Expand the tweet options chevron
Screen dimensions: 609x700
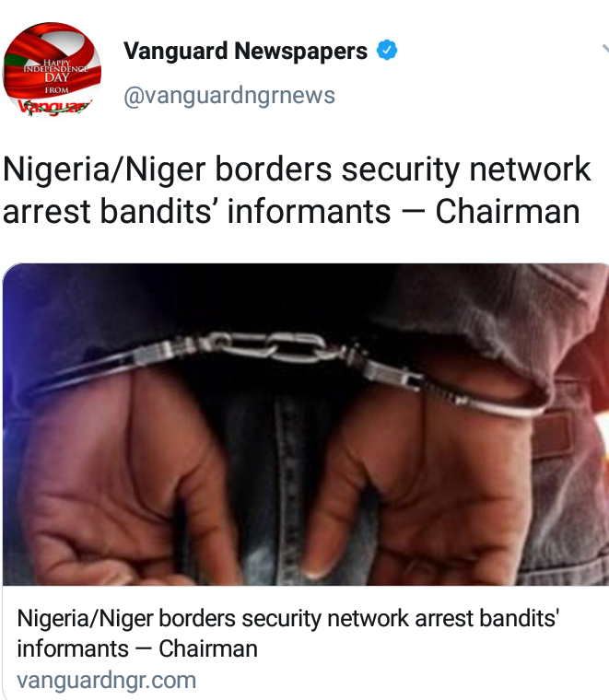point(605,49)
